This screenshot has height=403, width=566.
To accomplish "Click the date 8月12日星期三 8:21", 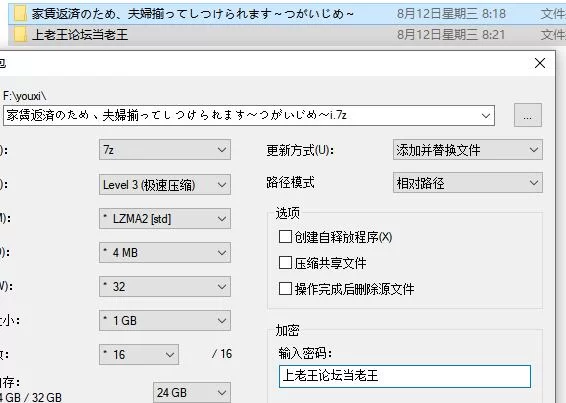I will 451,35.
